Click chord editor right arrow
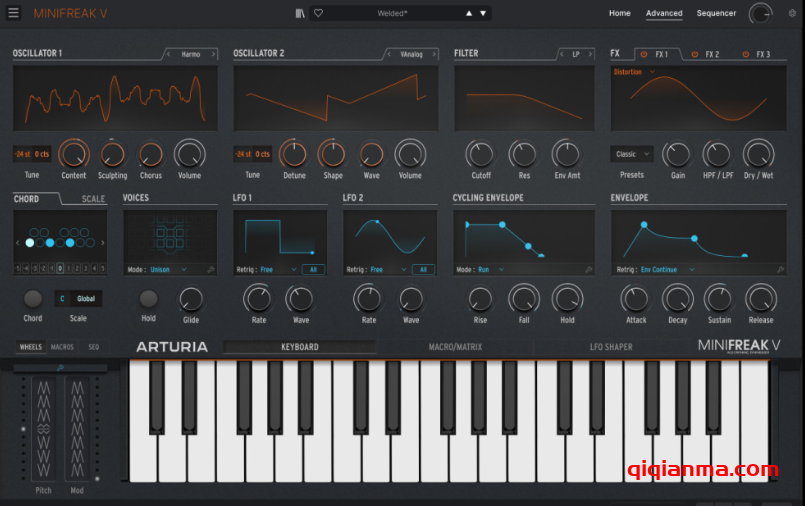The image size is (805, 506). (x=103, y=243)
